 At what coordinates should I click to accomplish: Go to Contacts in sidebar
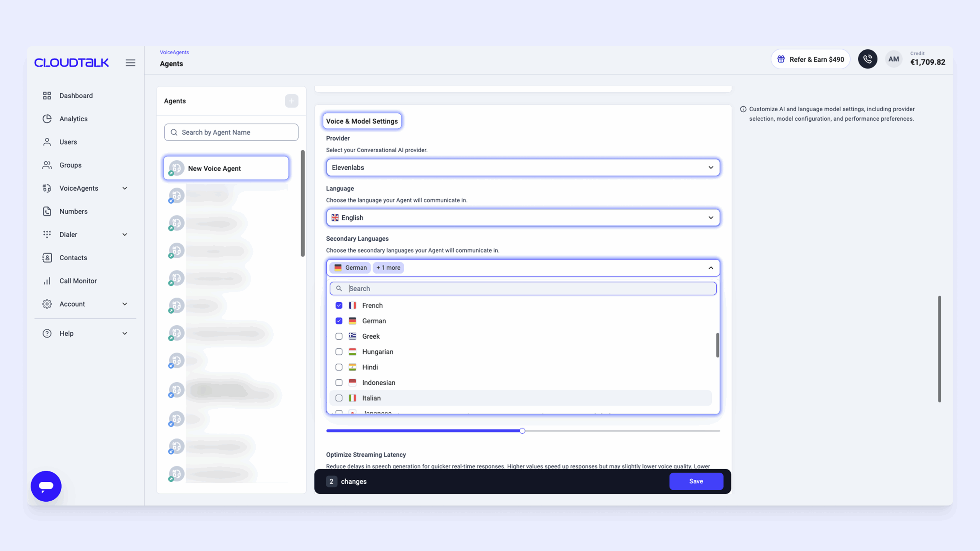point(73,258)
